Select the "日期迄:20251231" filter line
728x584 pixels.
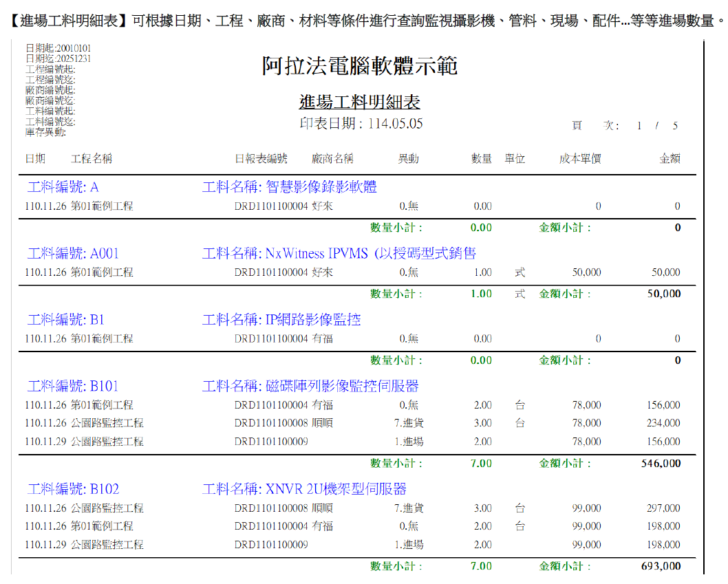pos(58,58)
